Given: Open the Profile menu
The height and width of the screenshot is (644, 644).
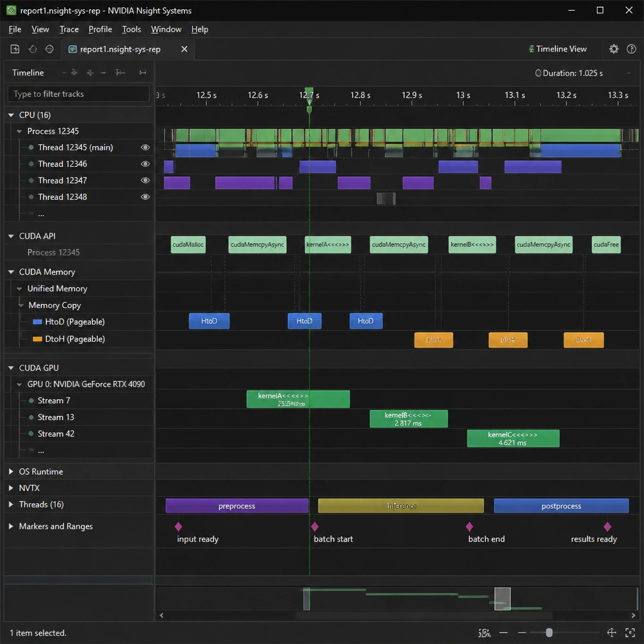Looking at the screenshot, I should [100, 29].
